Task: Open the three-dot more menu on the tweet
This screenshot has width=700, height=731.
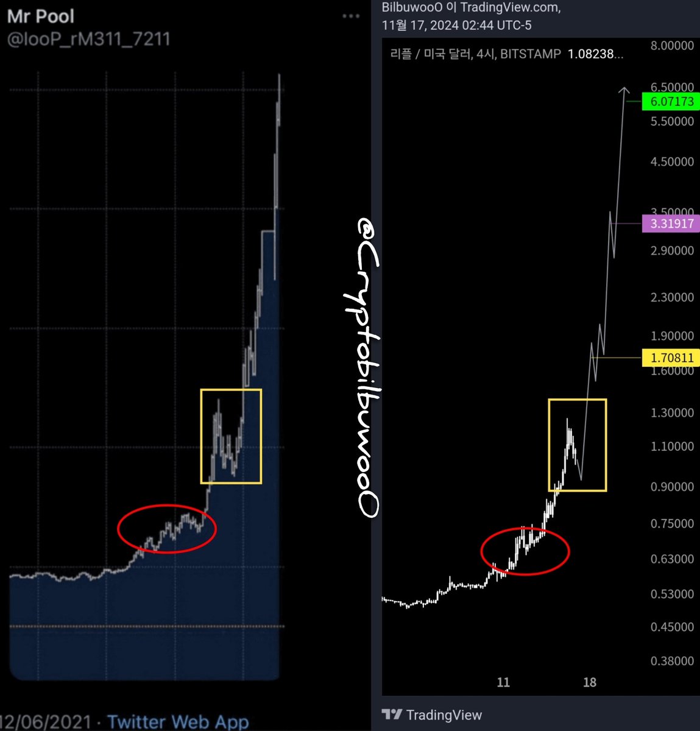Action: (x=351, y=16)
